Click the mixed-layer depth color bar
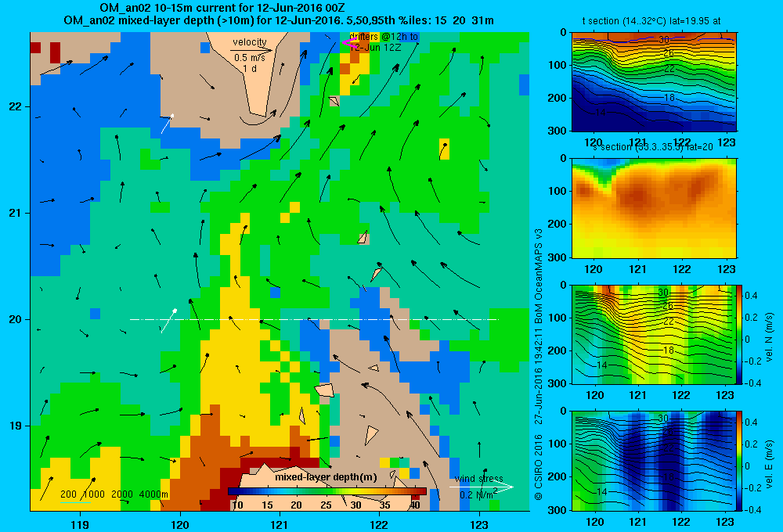 tap(327, 491)
